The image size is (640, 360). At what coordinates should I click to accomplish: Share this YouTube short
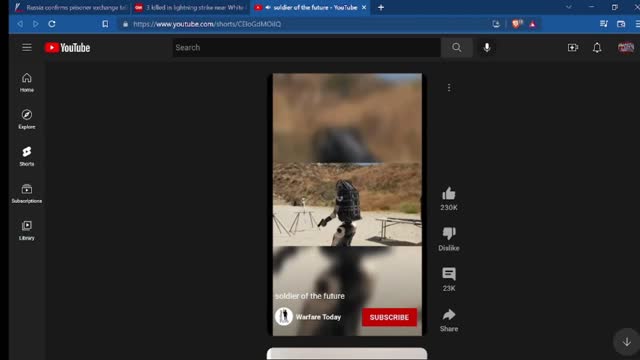(x=449, y=315)
